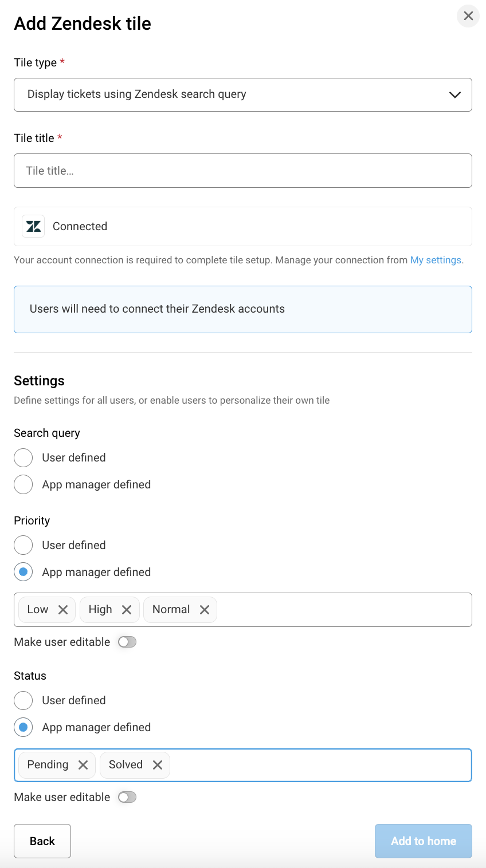Remove the Low priority tag
The width and height of the screenshot is (486, 868).
tap(63, 610)
